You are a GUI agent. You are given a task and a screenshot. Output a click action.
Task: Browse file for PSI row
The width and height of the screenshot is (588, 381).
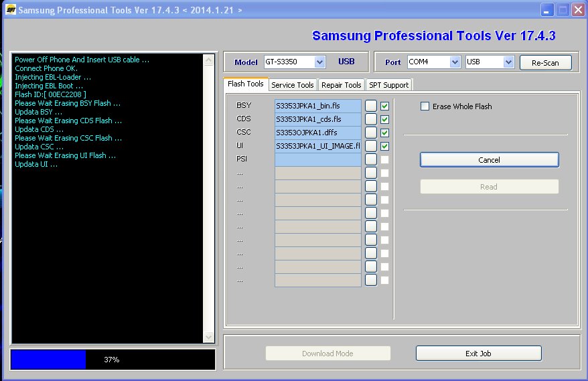pyautogui.click(x=371, y=159)
